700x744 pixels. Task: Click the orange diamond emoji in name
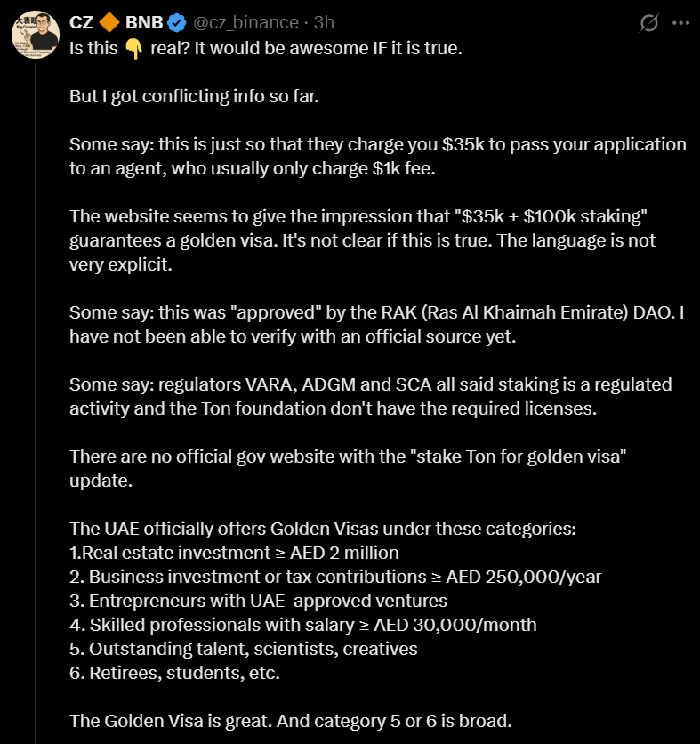click(109, 22)
